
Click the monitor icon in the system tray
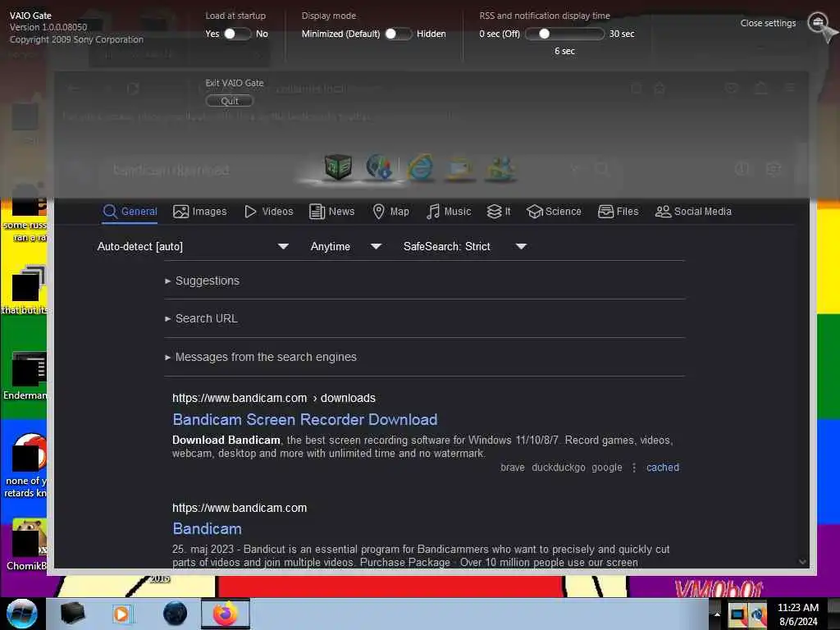point(737,614)
